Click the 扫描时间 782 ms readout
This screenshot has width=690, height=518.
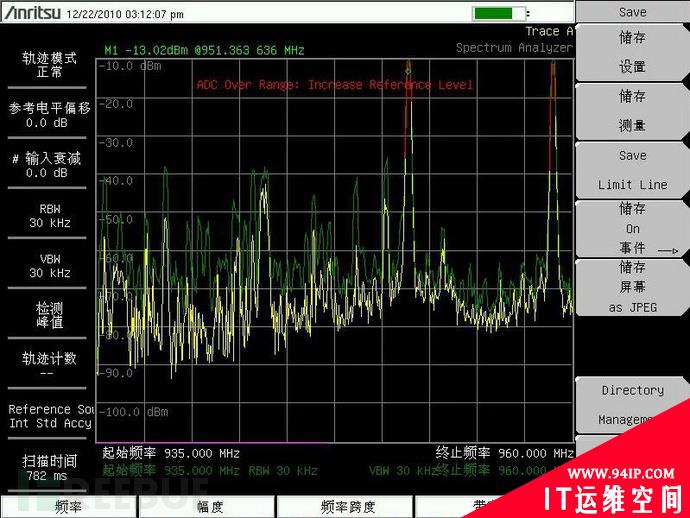[49, 468]
